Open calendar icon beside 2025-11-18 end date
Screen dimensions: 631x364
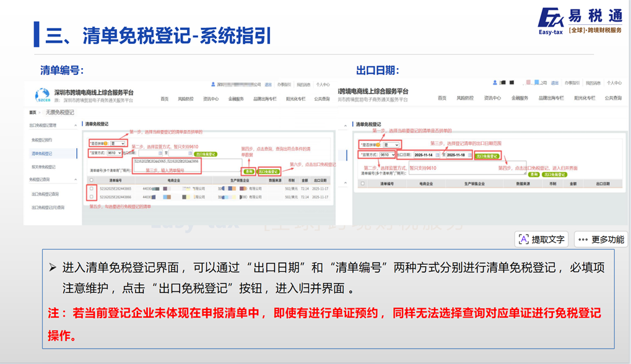[x=470, y=155]
